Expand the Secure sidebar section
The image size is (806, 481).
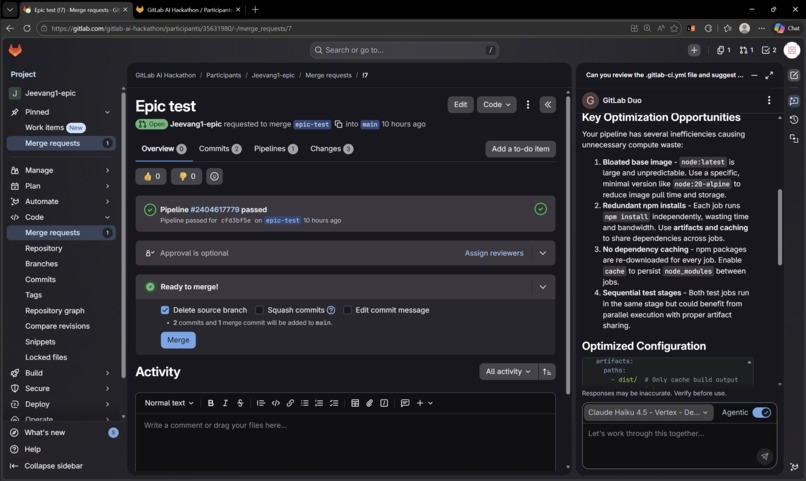(61, 388)
